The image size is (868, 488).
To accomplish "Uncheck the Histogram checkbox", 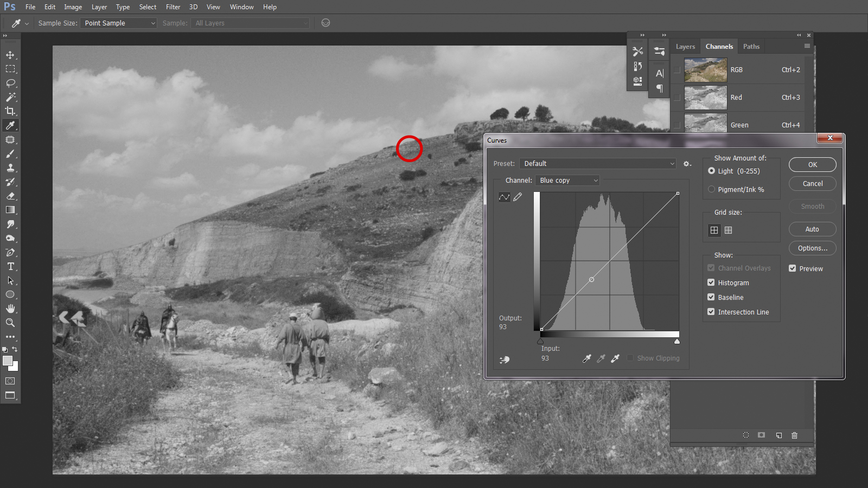I will [711, 282].
